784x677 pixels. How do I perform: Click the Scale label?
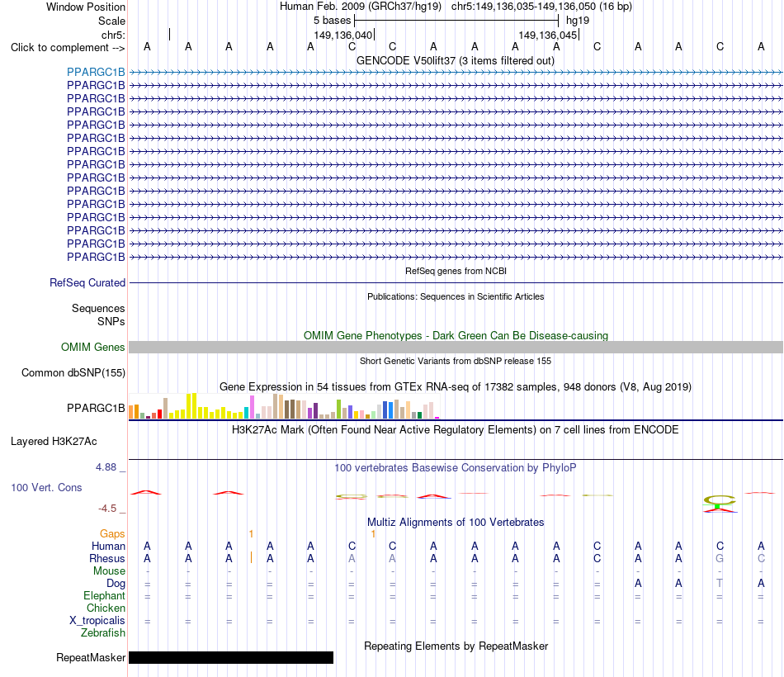(111, 21)
